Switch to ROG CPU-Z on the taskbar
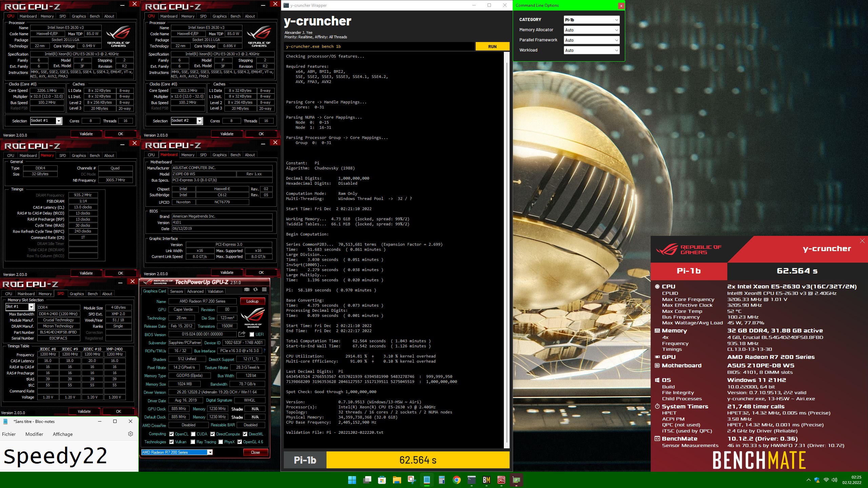Viewport: 868px width, 488px height. click(x=501, y=480)
